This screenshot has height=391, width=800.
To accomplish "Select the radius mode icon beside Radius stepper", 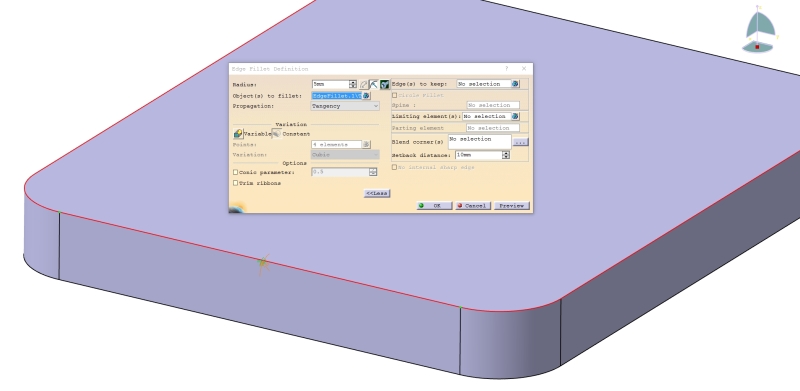I will 363,85.
